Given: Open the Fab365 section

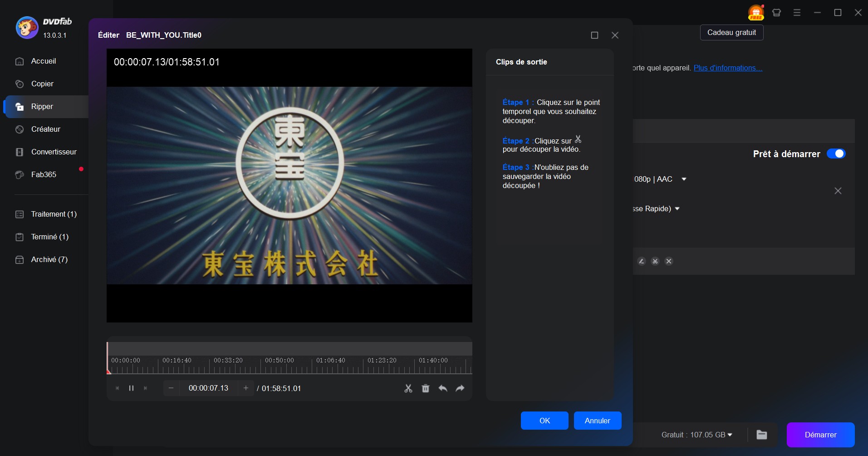Looking at the screenshot, I should (44, 174).
